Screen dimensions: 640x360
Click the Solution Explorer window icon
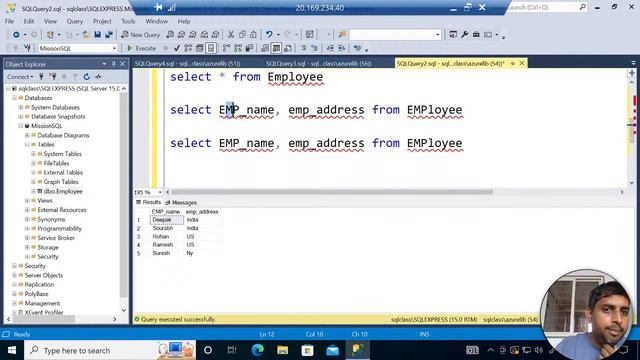click(x=453, y=35)
